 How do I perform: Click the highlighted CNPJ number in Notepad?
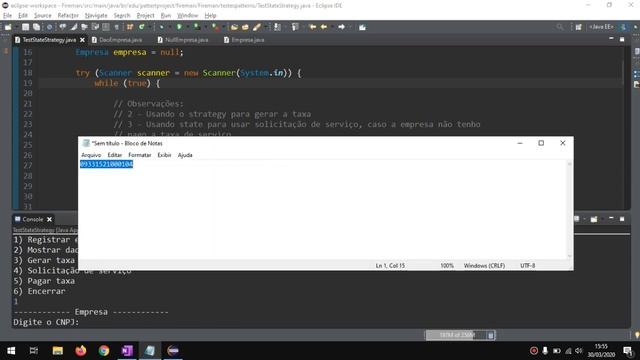point(107,164)
